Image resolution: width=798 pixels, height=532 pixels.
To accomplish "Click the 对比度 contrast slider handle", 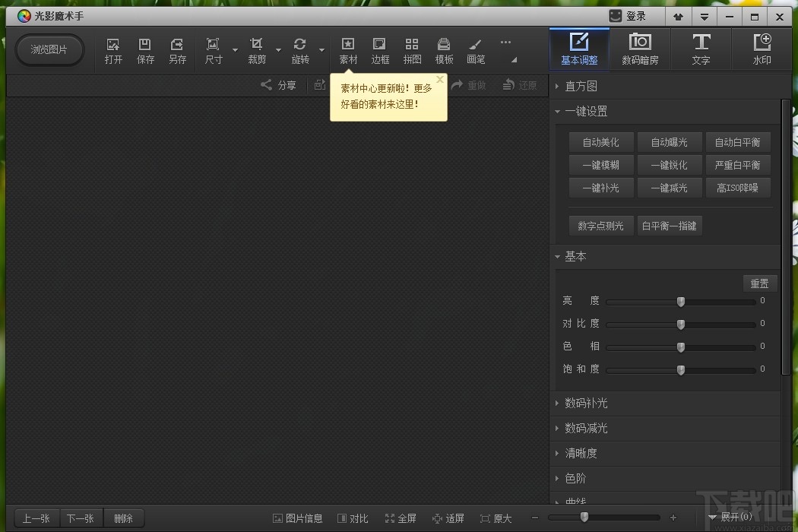I will click(681, 325).
